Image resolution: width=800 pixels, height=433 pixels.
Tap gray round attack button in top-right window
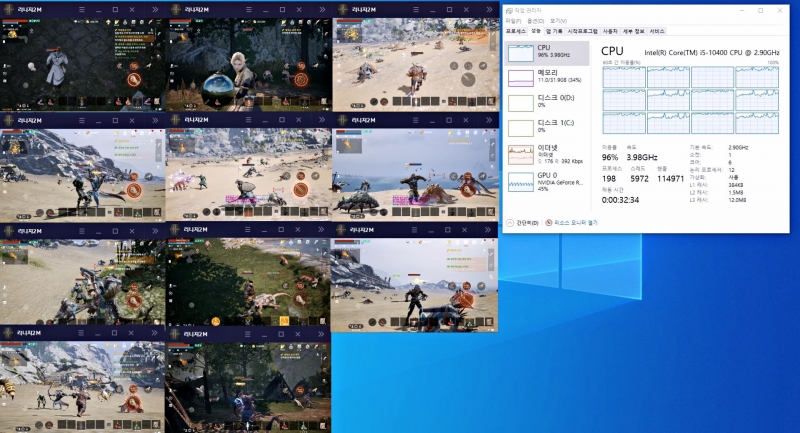tap(468, 80)
